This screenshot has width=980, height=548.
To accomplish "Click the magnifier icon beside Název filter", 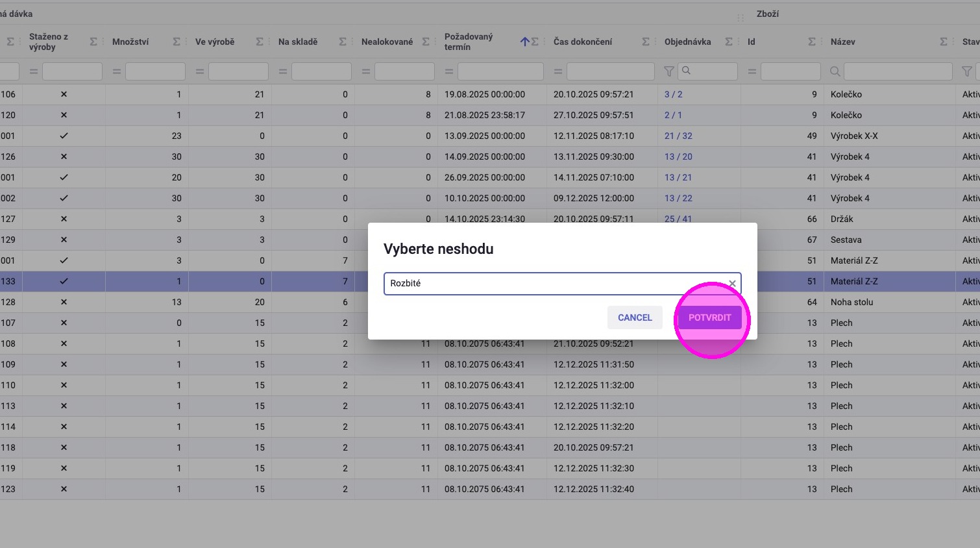I will point(835,71).
